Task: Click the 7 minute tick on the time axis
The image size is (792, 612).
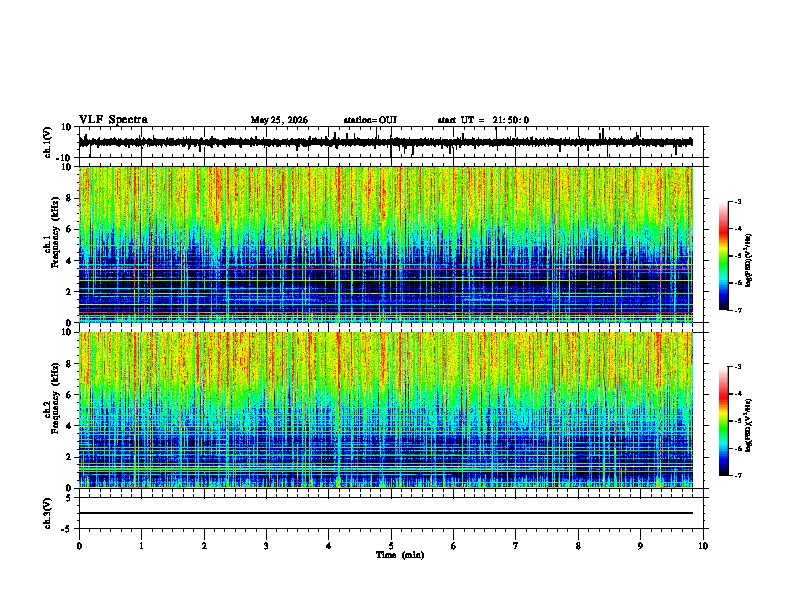Action: click(516, 546)
